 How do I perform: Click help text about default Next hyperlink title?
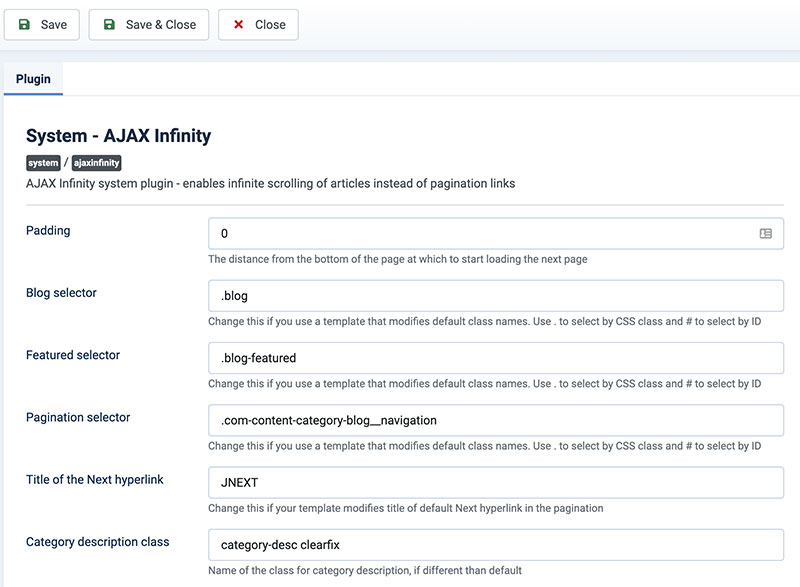[406, 508]
